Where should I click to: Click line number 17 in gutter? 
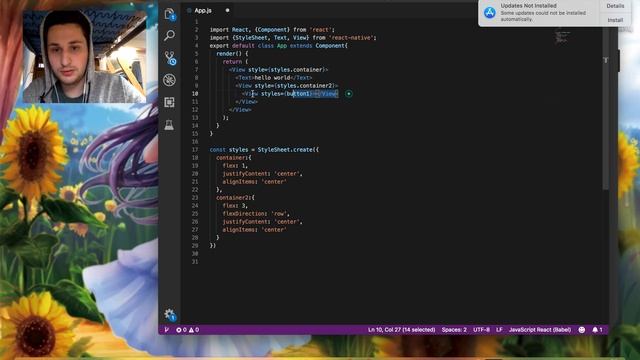click(195, 150)
